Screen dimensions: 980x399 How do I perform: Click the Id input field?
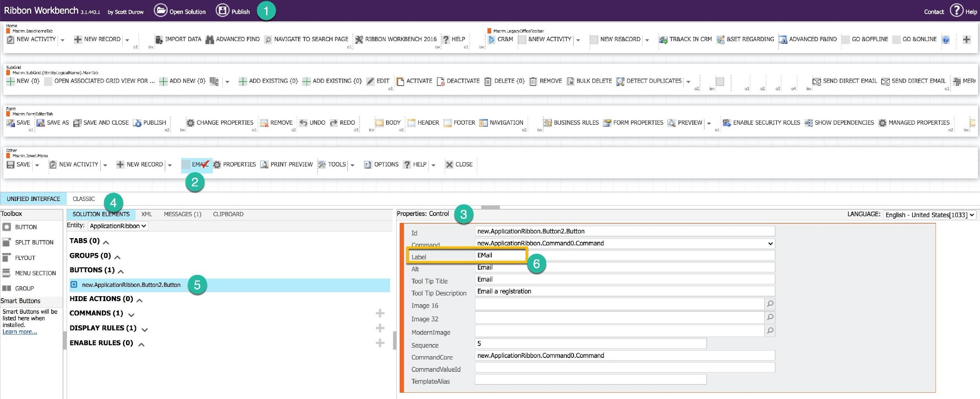click(x=625, y=231)
